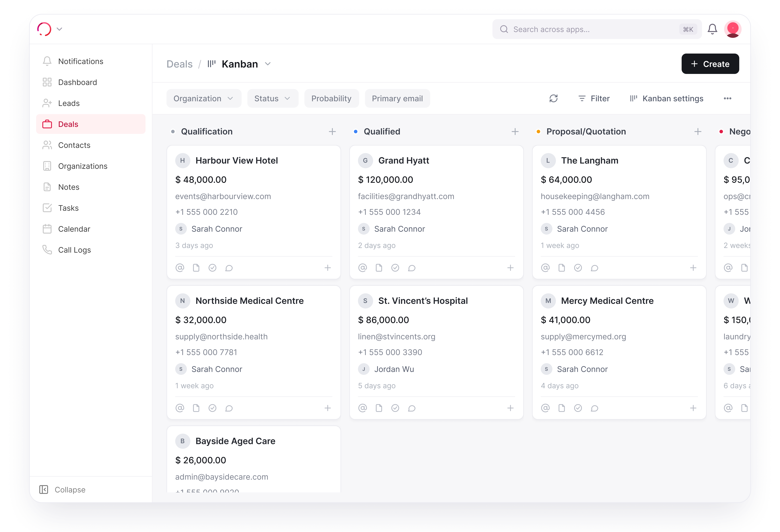Open The Langham deal title

pos(589,161)
